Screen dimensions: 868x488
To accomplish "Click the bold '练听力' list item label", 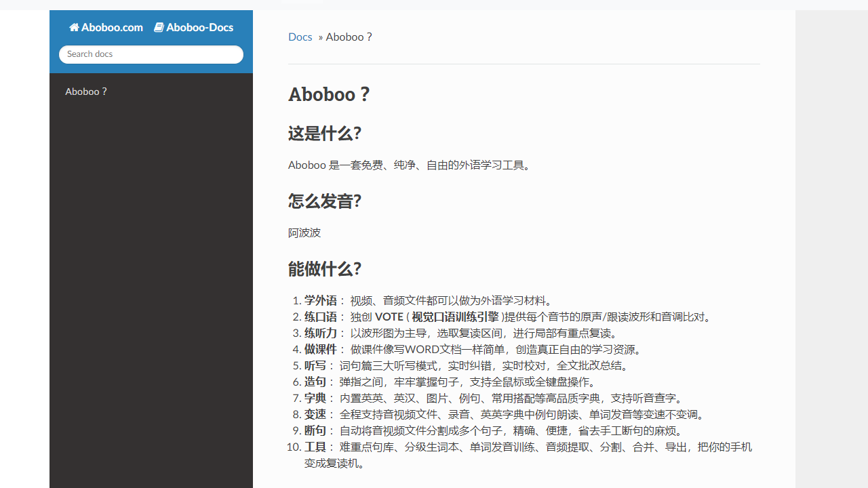I will pos(320,333).
